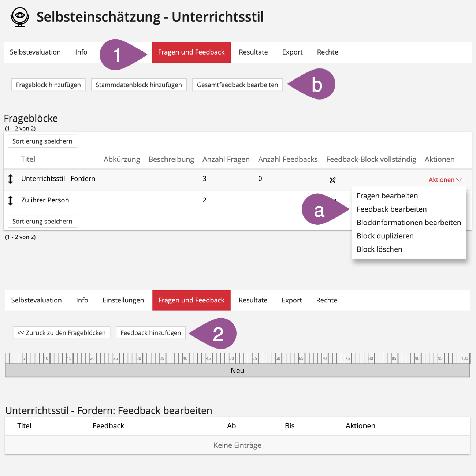Viewport: 476px width, 476px height.
Task: Click the incomplete feedback-block cross icon
Action: [332, 180]
